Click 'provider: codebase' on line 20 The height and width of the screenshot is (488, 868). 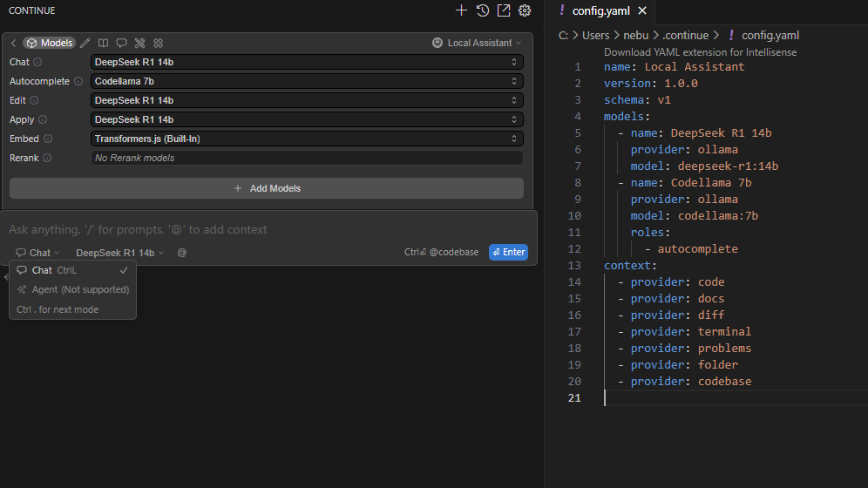691,382
